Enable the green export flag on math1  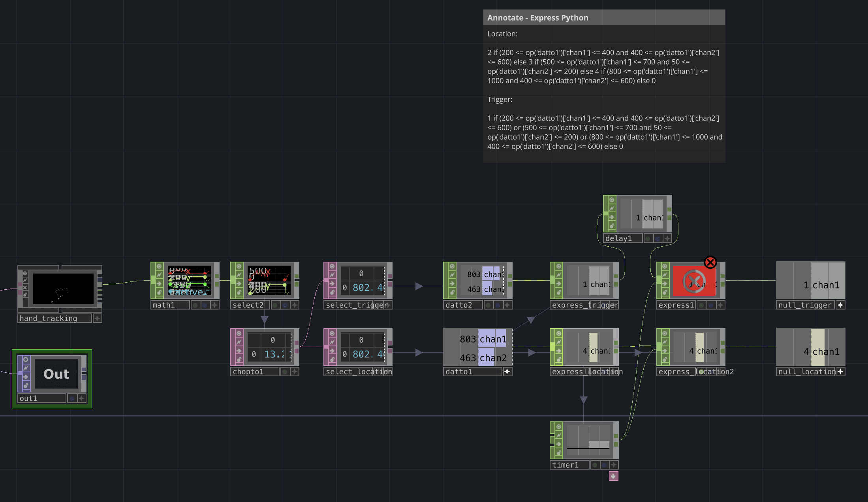click(195, 305)
